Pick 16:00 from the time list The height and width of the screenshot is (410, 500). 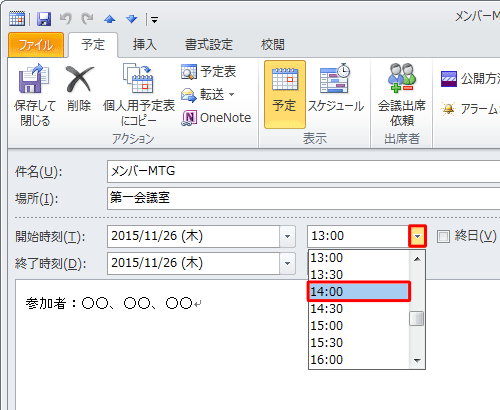pos(359,360)
